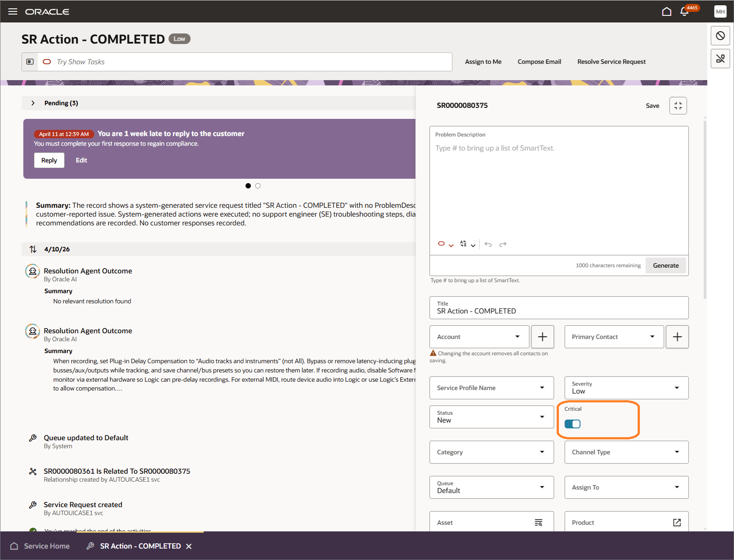
Task: Click the wrench icon beside Queue updated to Default
Action: pos(33,438)
